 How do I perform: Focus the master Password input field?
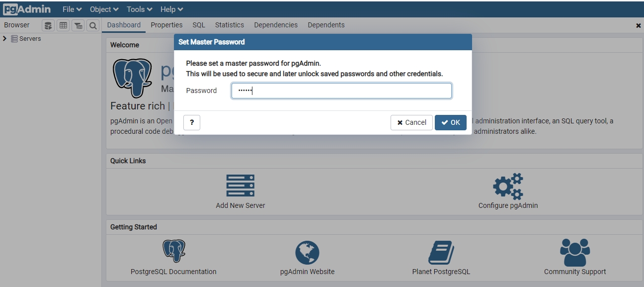341,91
